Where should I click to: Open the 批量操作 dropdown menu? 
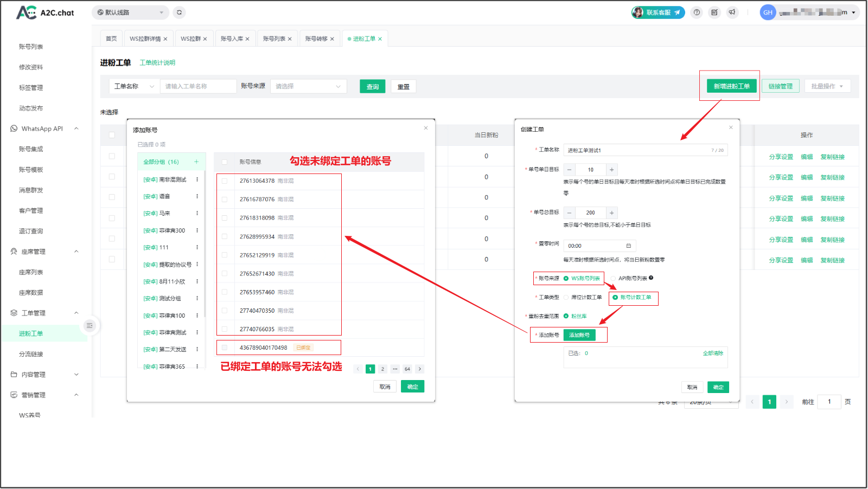click(x=827, y=86)
